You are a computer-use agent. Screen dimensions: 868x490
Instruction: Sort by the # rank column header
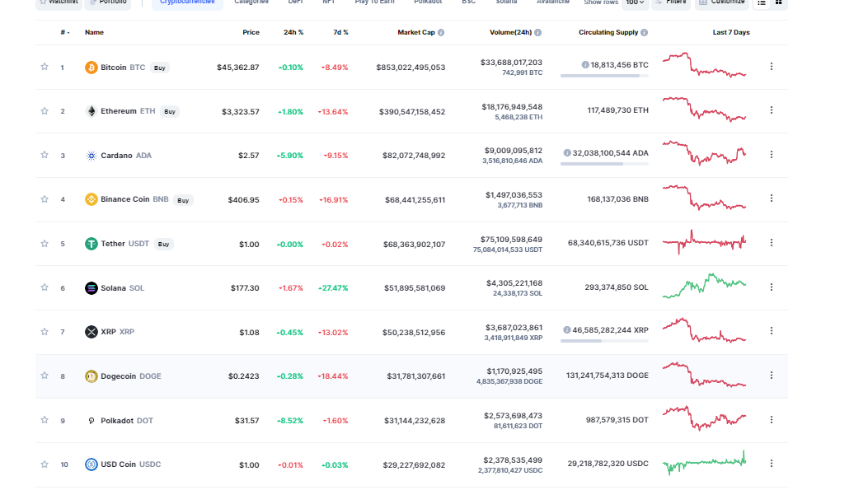click(65, 33)
